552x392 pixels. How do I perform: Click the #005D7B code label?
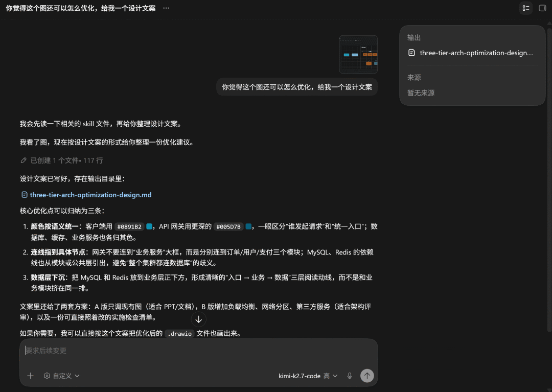pos(228,226)
